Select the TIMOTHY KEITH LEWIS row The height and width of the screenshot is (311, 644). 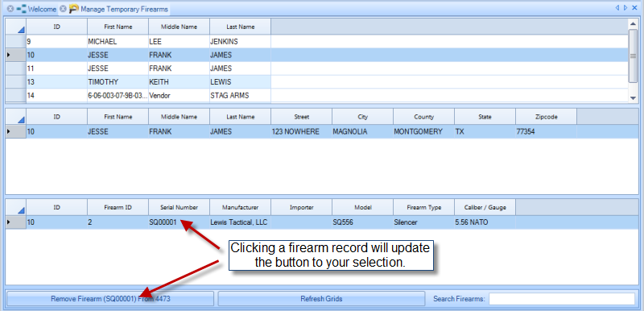pos(316,81)
